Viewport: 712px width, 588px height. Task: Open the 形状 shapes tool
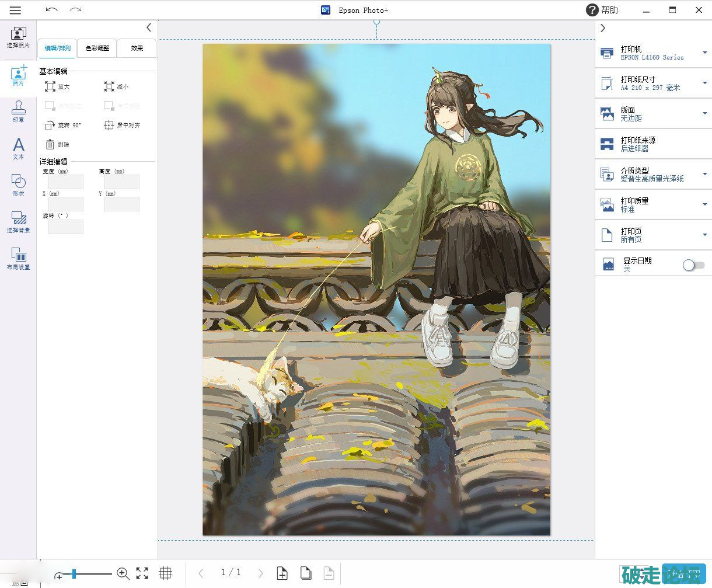tap(19, 184)
